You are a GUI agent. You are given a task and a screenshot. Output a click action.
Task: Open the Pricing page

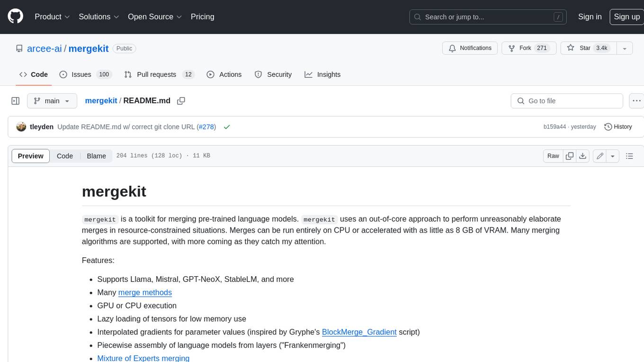(202, 17)
